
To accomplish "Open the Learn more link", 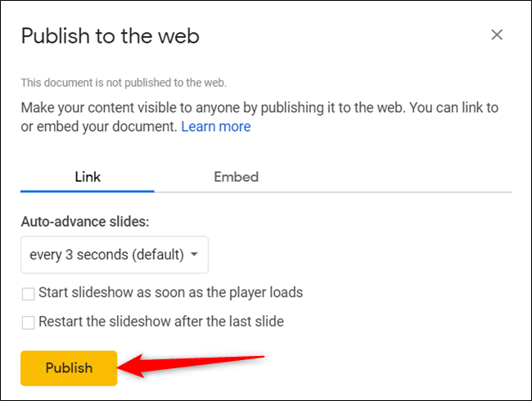I will [216, 127].
